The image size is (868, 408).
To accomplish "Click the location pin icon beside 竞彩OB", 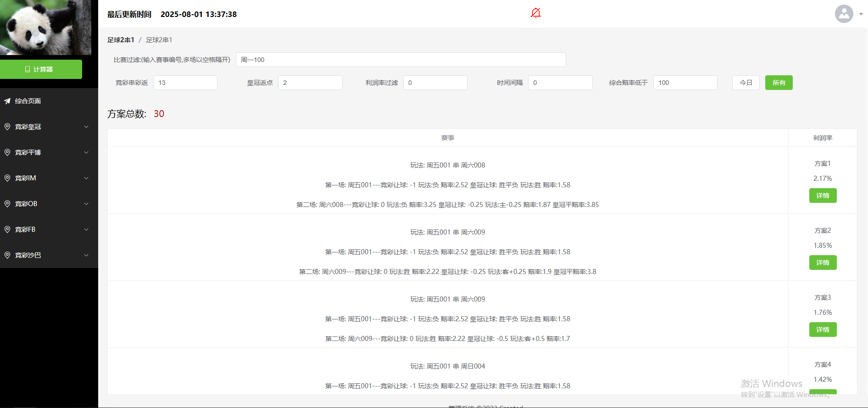I will click(7, 204).
